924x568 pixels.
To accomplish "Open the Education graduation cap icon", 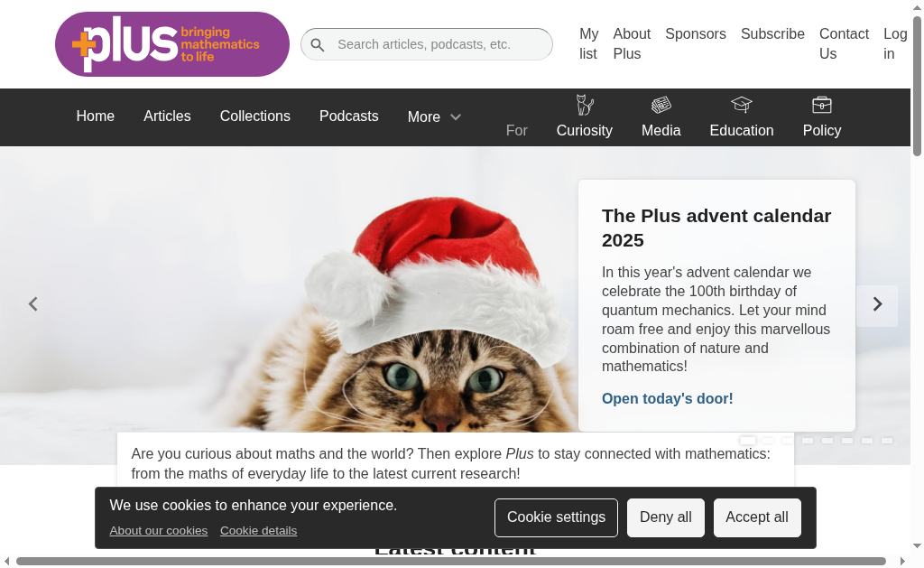I will tap(742, 105).
